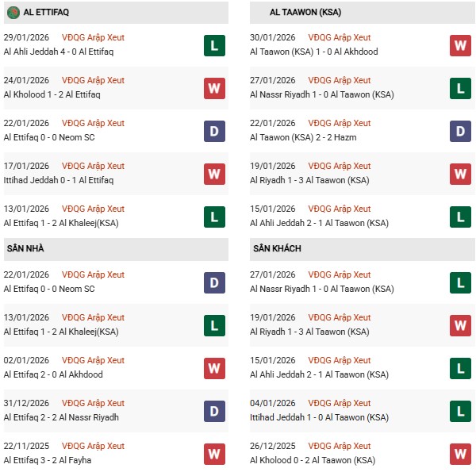Click the W badge for Al Kholood 0-2 Al Taawon
Screen dimensions: 476x472
(461, 454)
